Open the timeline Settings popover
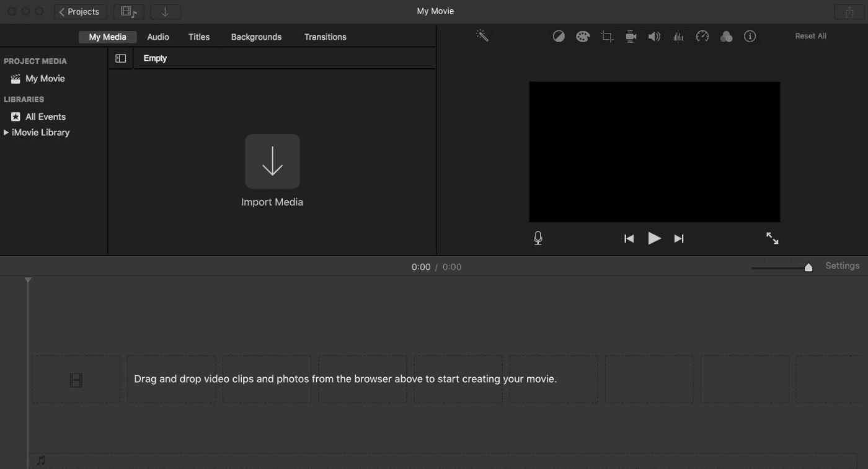This screenshot has width=868, height=469. [842, 266]
